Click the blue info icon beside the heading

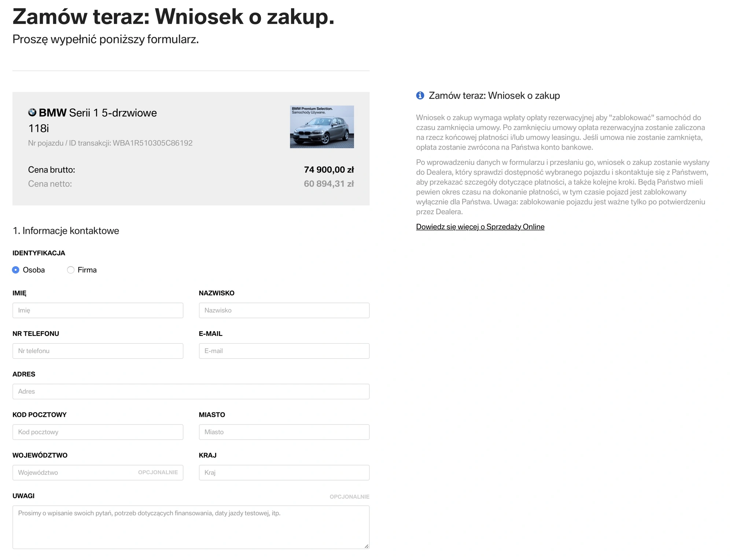(420, 96)
